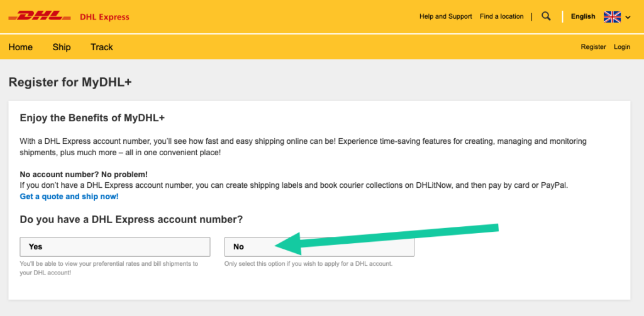Click the account number question heading
The height and width of the screenshot is (316, 644).
[131, 219]
